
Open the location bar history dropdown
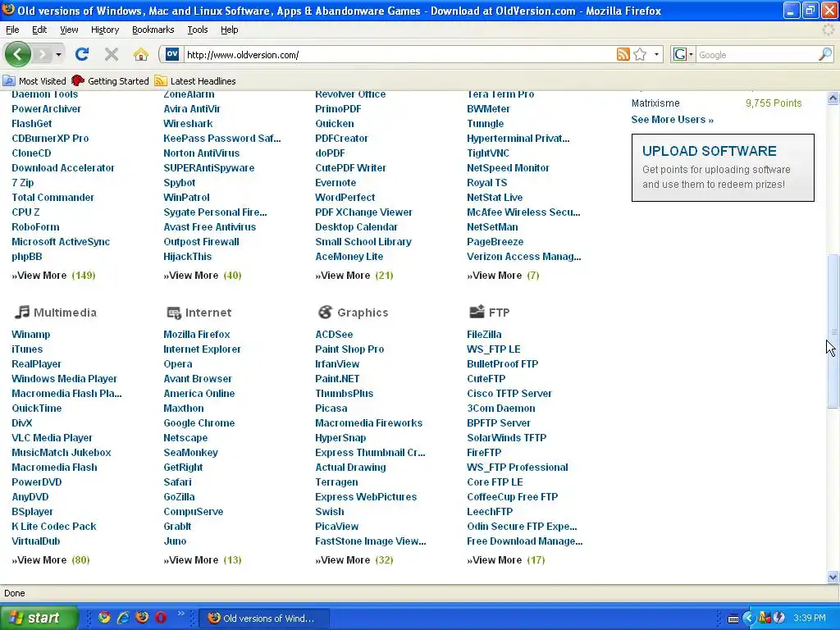tap(656, 54)
